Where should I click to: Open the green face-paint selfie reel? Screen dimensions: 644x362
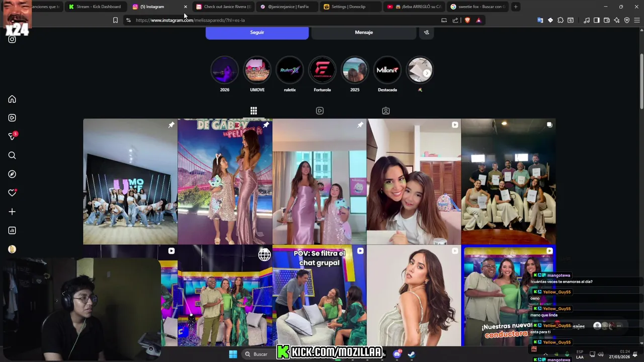click(x=414, y=182)
